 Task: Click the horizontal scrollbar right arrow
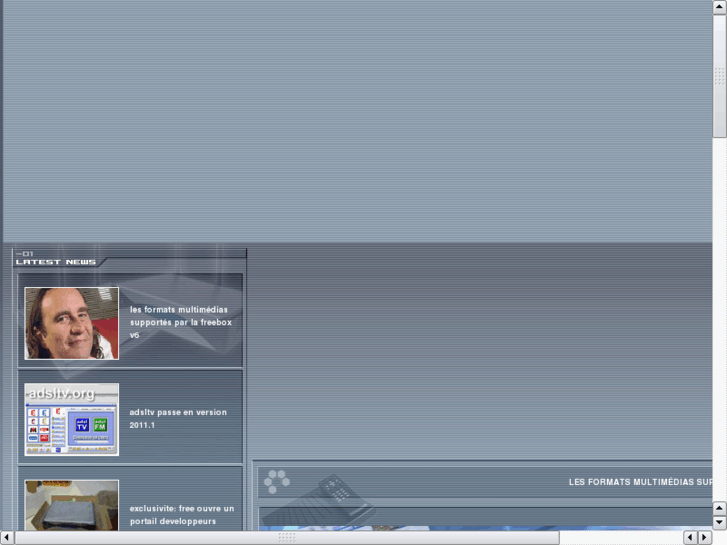point(705,538)
